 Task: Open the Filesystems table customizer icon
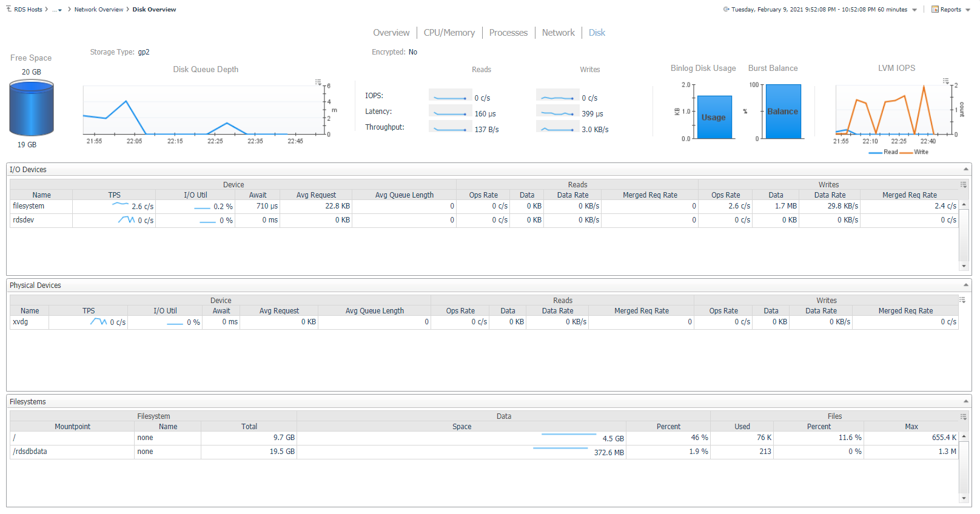tap(963, 416)
